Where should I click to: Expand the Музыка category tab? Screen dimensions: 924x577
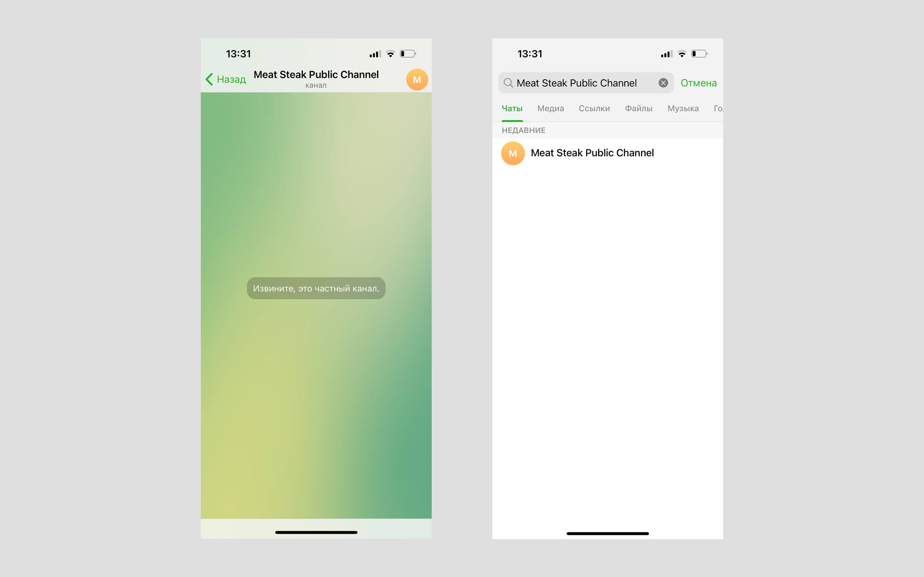tap(683, 108)
